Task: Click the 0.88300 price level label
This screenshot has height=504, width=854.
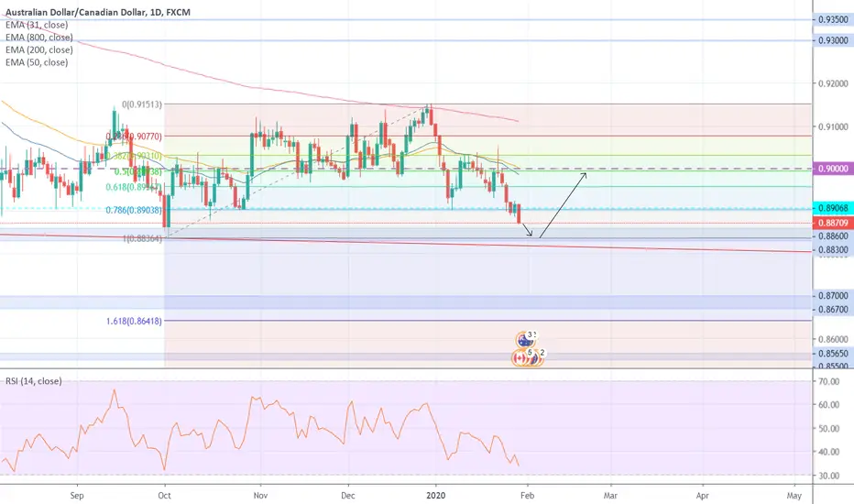Action: pos(833,250)
